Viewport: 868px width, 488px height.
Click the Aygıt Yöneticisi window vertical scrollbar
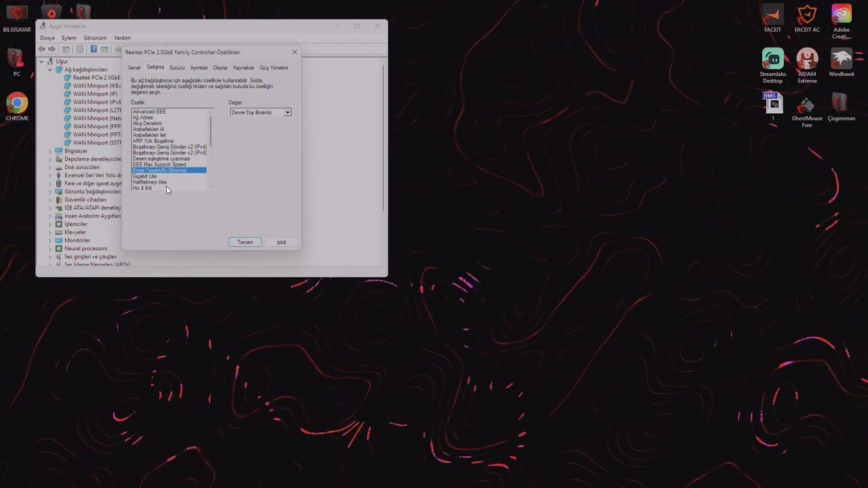coord(384,137)
